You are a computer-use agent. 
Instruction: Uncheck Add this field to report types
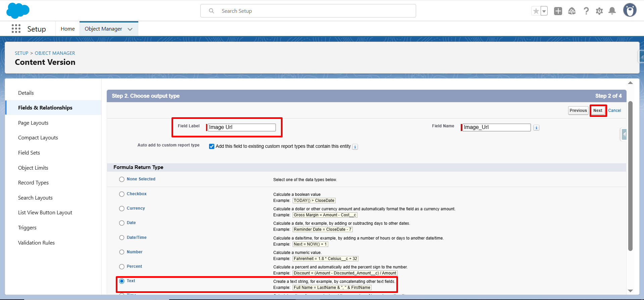pyautogui.click(x=212, y=146)
